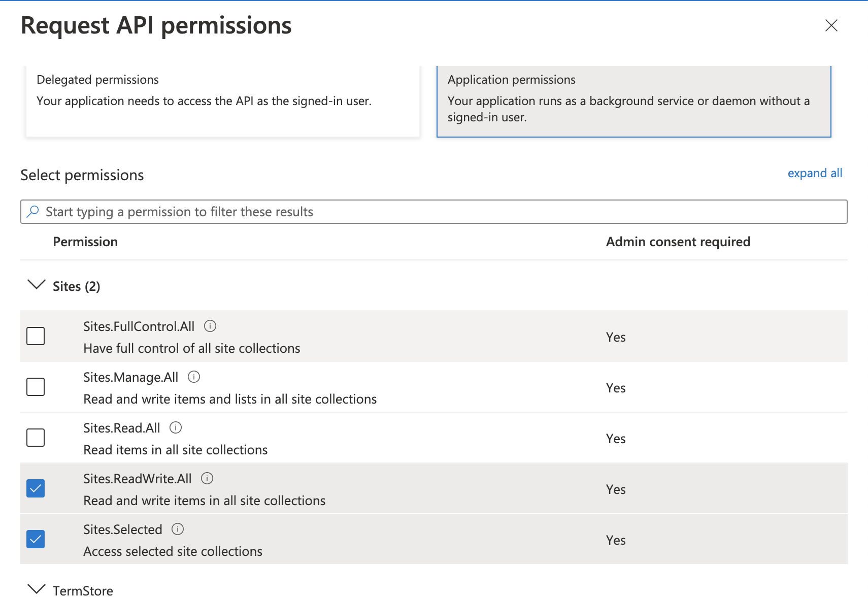Click the info icon next to Sites.FullControl.All

(210, 326)
